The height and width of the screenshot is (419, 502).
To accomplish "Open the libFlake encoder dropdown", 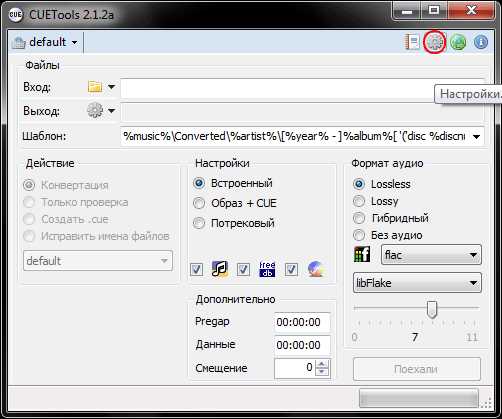I will (x=417, y=283).
